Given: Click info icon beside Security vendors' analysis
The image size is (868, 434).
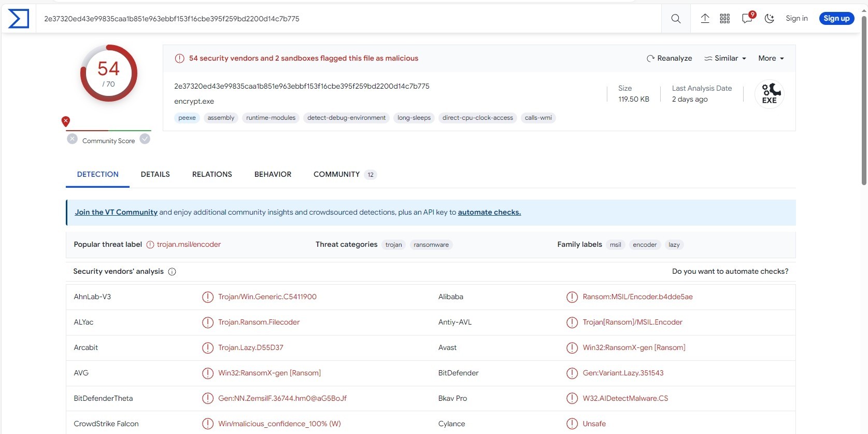Looking at the screenshot, I should (172, 272).
